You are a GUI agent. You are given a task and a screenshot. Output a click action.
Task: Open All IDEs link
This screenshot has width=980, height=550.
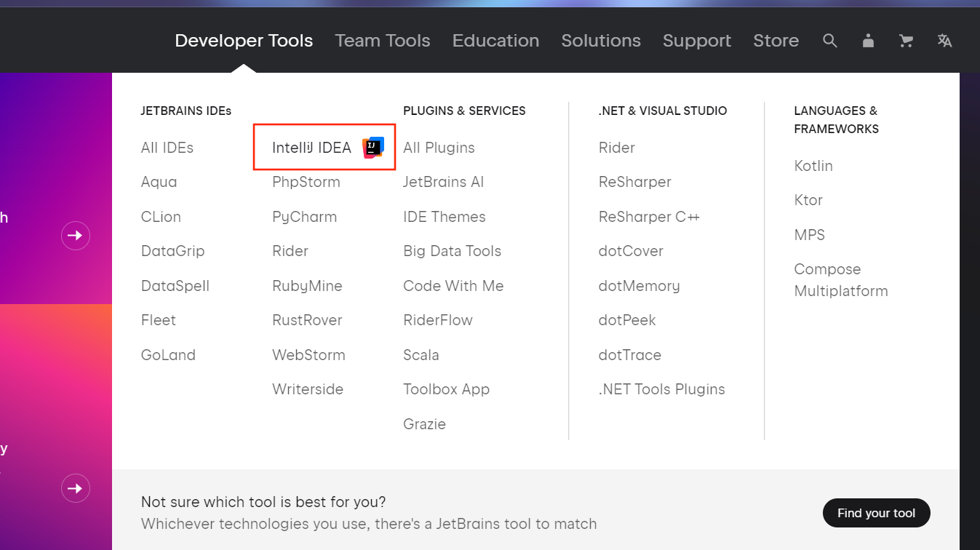point(167,148)
